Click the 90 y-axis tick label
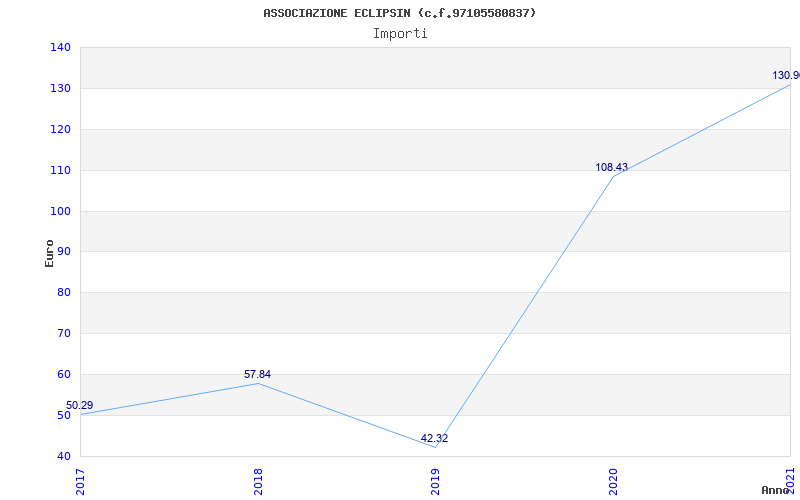This screenshot has width=800, height=500. point(64,252)
